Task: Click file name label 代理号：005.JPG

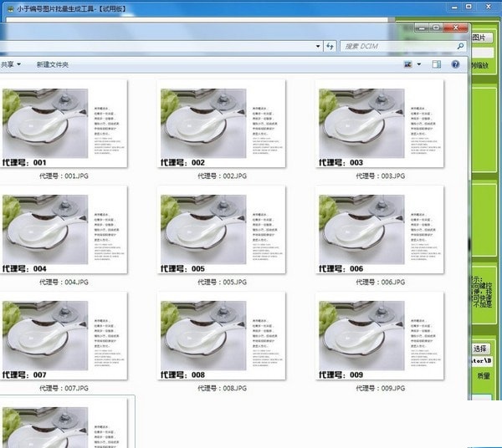Action: (x=222, y=282)
